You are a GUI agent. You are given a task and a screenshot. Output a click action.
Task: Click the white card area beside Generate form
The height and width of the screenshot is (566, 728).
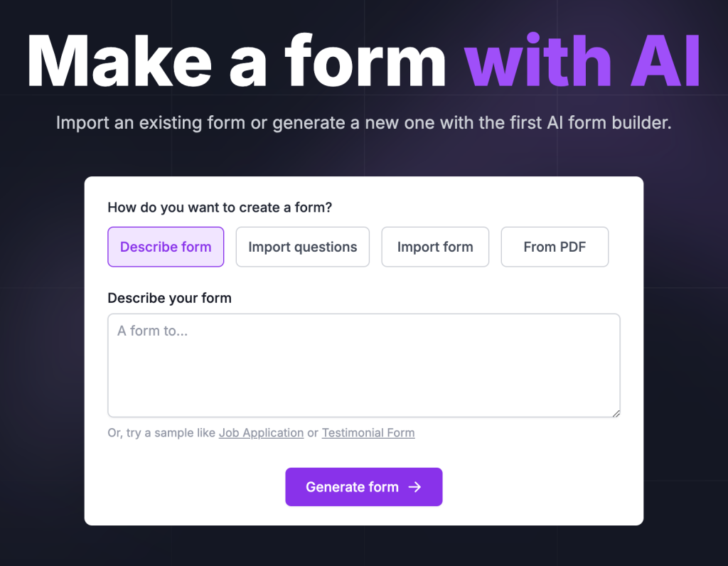(x=540, y=487)
